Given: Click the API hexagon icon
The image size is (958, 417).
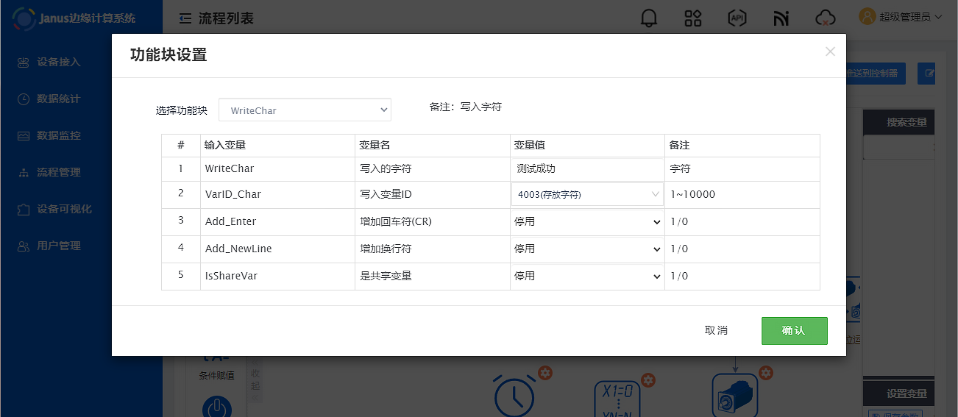Looking at the screenshot, I should (737, 18).
